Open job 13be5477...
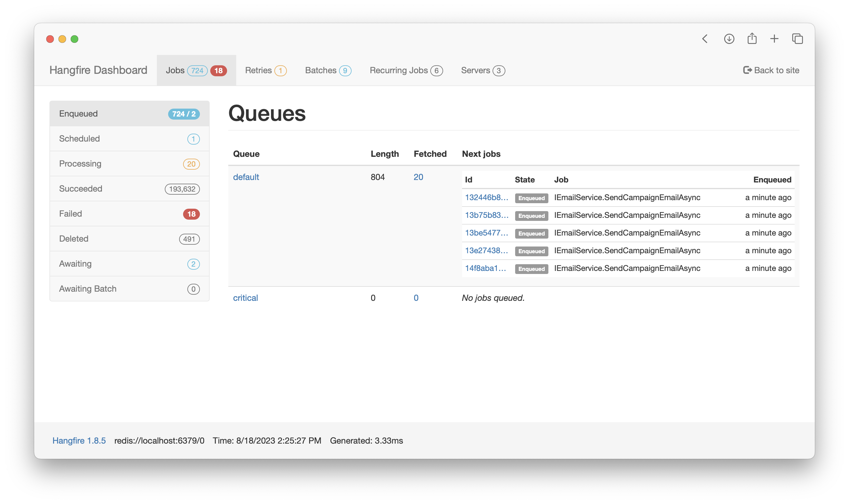 tap(486, 233)
